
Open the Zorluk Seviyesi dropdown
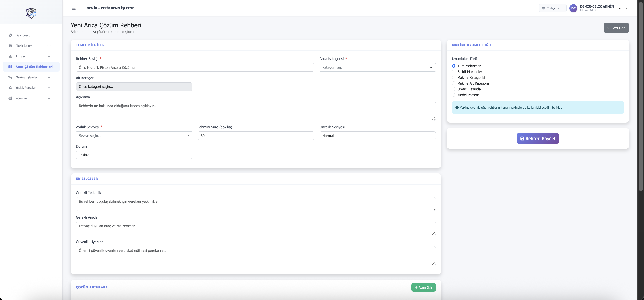[x=134, y=136]
